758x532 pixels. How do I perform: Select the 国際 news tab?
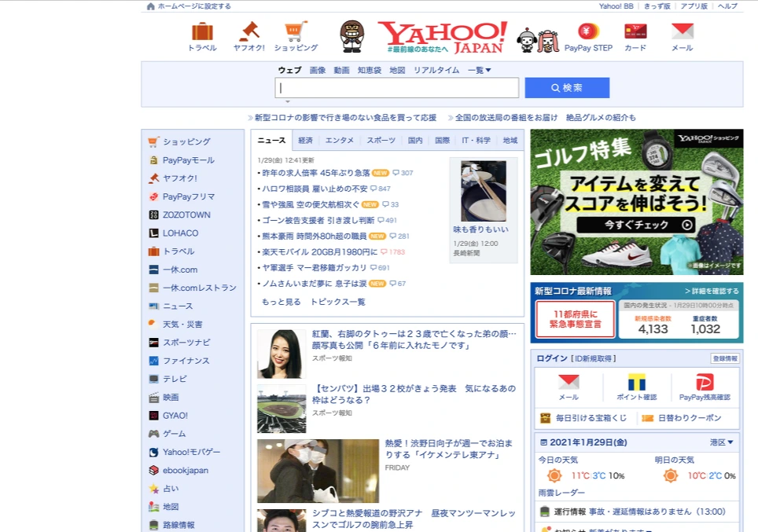point(443,141)
